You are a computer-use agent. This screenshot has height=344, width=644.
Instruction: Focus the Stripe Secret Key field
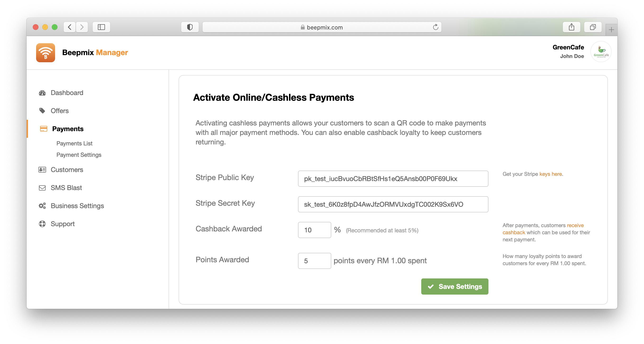[393, 204]
